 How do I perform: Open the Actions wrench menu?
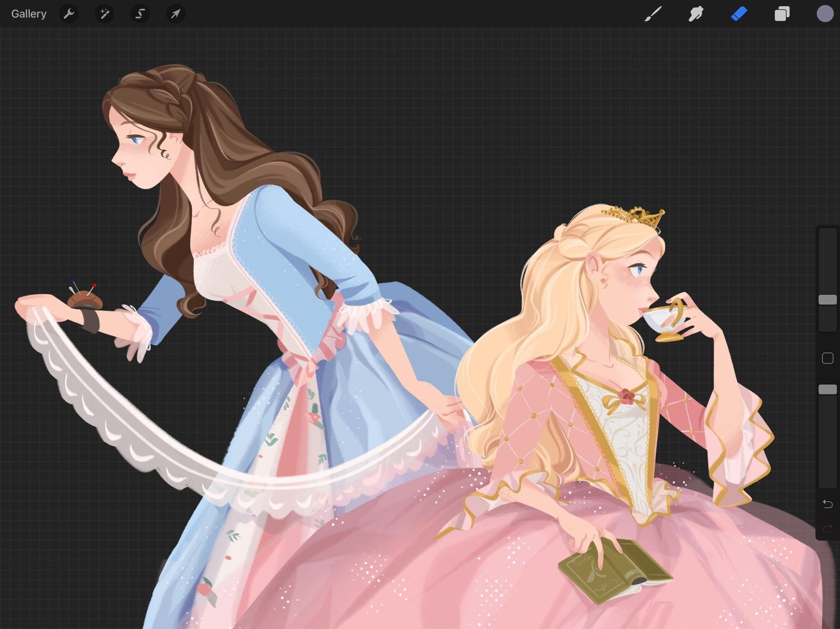click(x=69, y=14)
